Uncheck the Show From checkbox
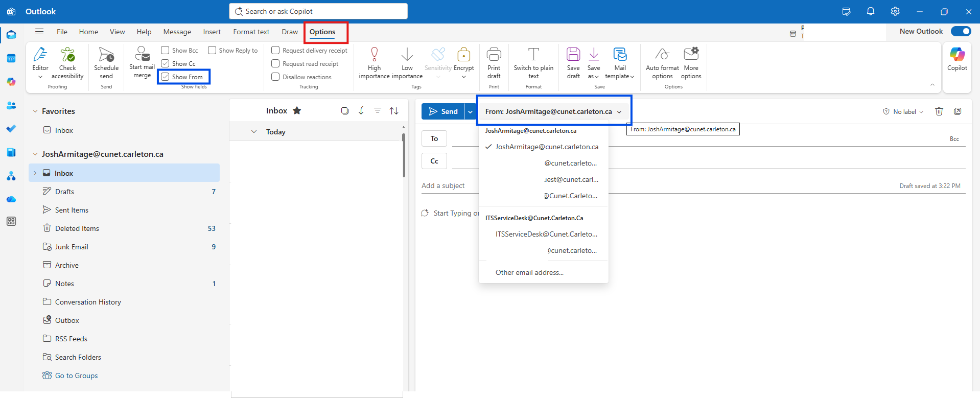 [165, 77]
